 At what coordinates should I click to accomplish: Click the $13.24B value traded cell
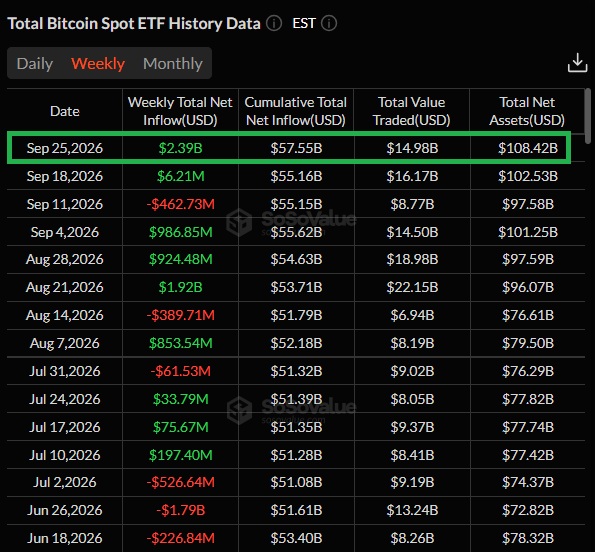(412, 510)
